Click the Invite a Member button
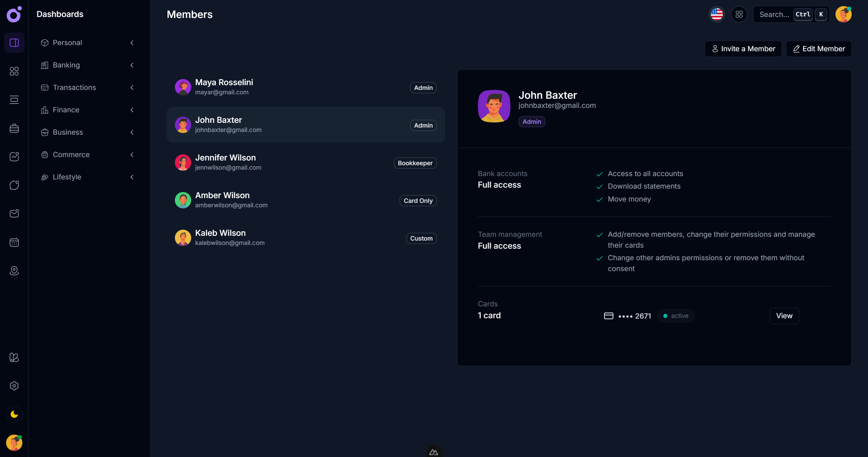The height and width of the screenshot is (457, 868). click(x=743, y=49)
